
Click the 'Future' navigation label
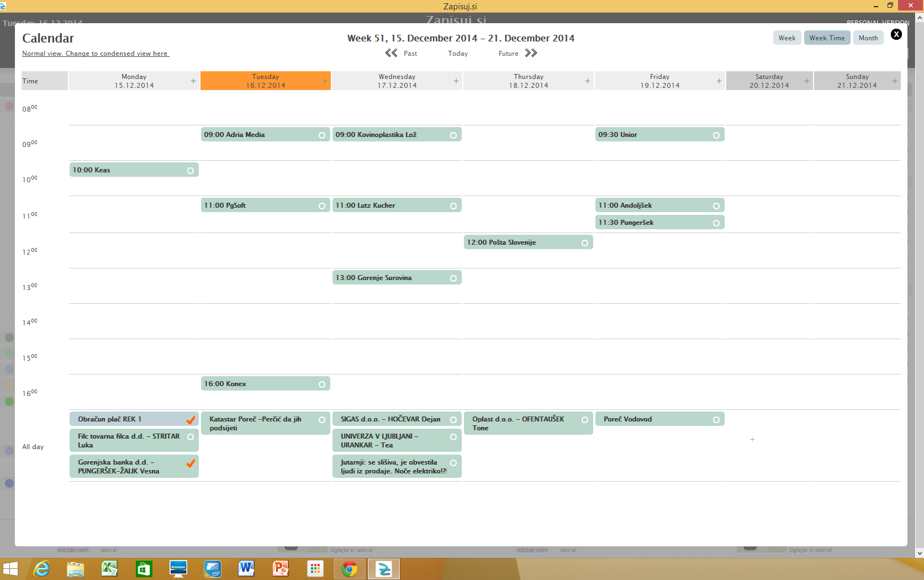tap(508, 54)
